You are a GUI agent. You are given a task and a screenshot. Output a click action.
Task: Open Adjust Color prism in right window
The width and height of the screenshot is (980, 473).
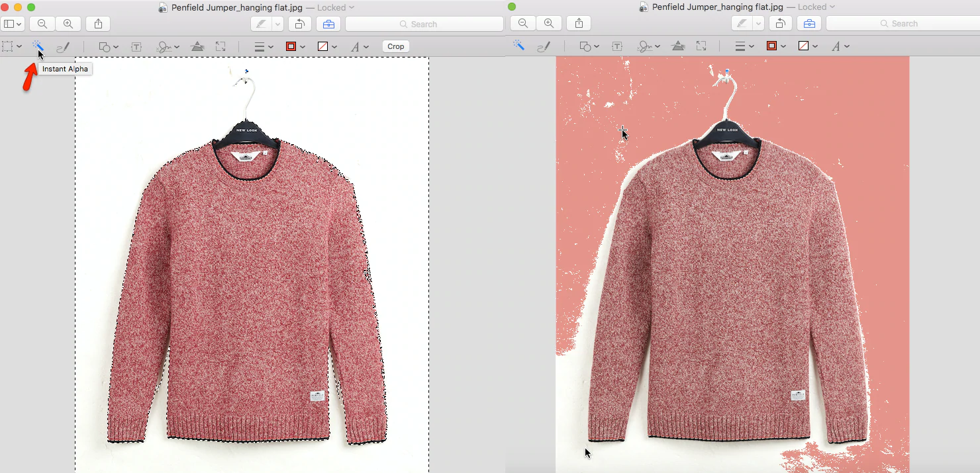pyautogui.click(x=678, y=46)
